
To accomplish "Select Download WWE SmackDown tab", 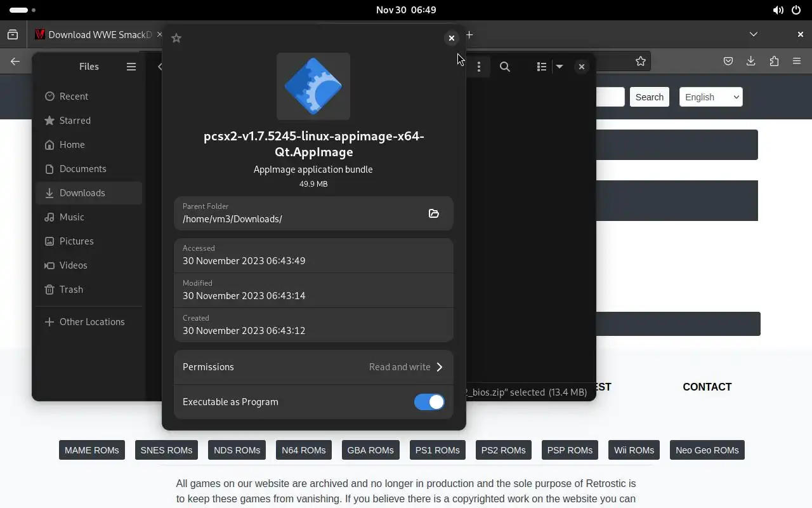I will pos(95,35).
